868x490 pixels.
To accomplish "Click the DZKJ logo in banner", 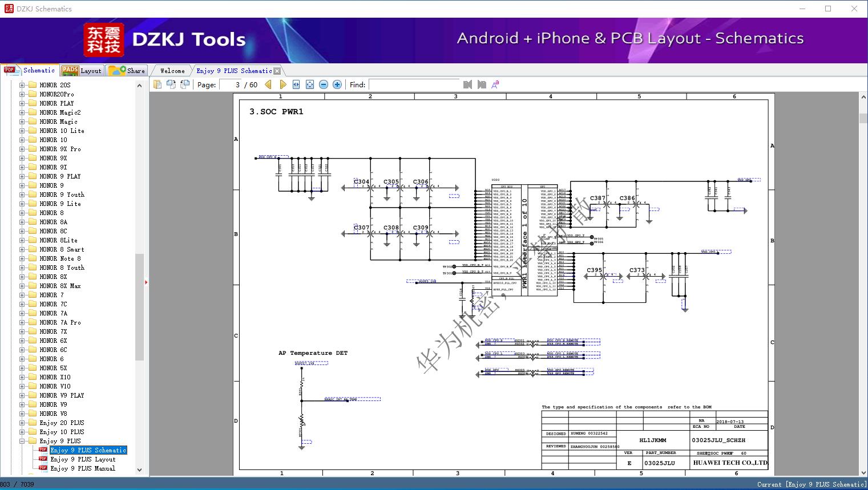I will (x=104, y=39).
